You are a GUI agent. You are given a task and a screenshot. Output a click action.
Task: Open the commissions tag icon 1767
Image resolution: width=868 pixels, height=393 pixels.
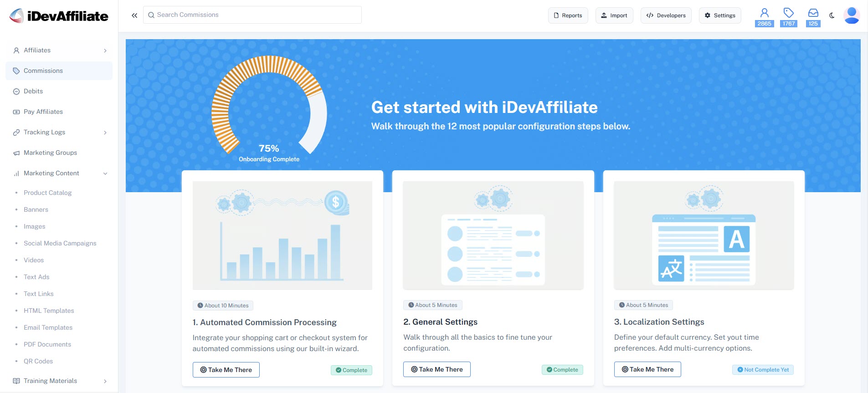(789, 17)
